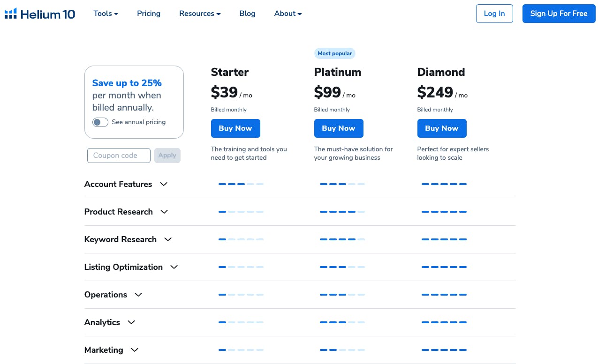Image resolution: width=598 pixels, height=364 pixels.
Task: Open the Blog link
Action: [x=247, y=14]
